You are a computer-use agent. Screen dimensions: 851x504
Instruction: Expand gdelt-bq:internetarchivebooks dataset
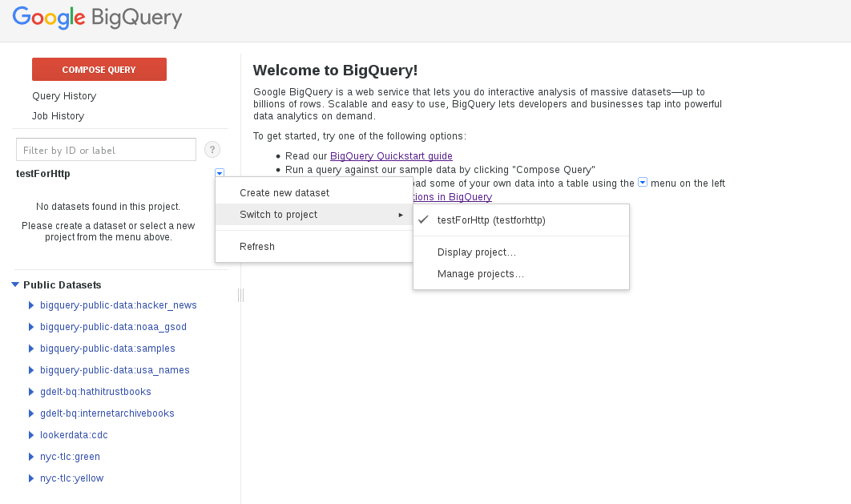[x=31, y=413]
